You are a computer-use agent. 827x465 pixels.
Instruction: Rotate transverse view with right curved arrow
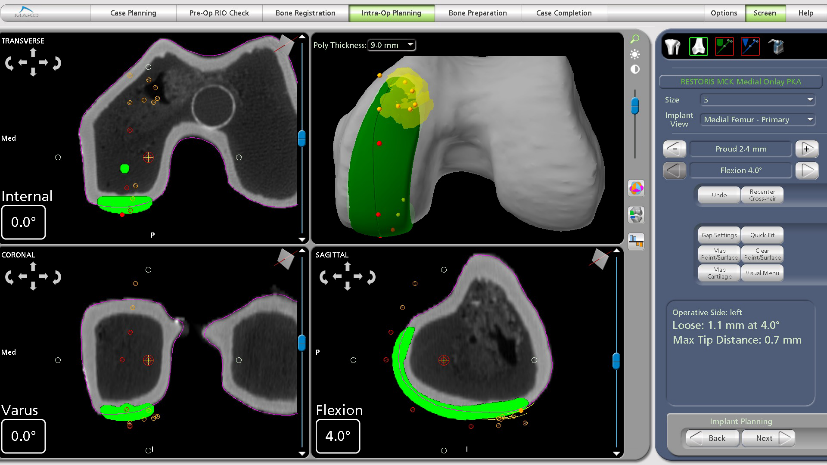(57, 63)
